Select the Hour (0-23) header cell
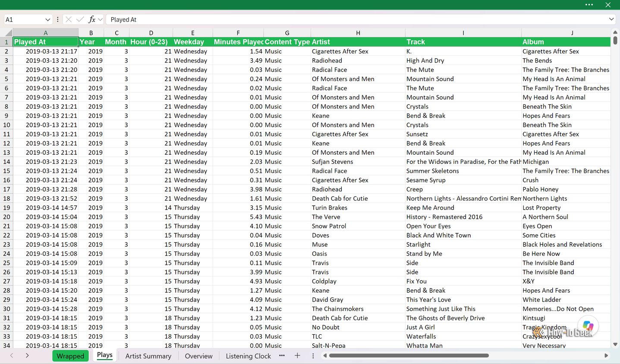620x364 pixels. pyautogui.click(x=151, y=42)
